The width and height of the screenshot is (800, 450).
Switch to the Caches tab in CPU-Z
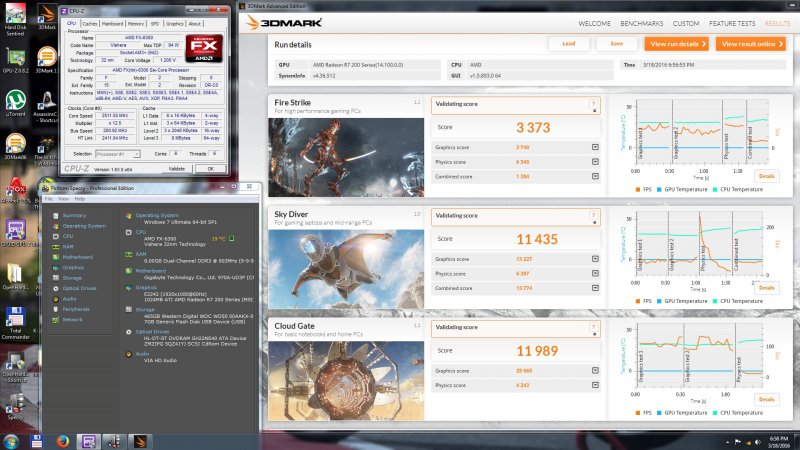tap(90, 23)
